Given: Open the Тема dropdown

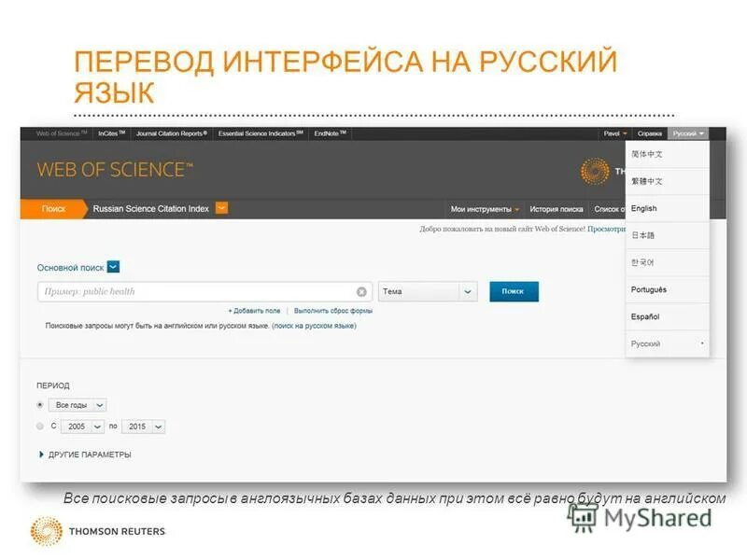Looking at the screenshot, I should [x=428, y=290].
